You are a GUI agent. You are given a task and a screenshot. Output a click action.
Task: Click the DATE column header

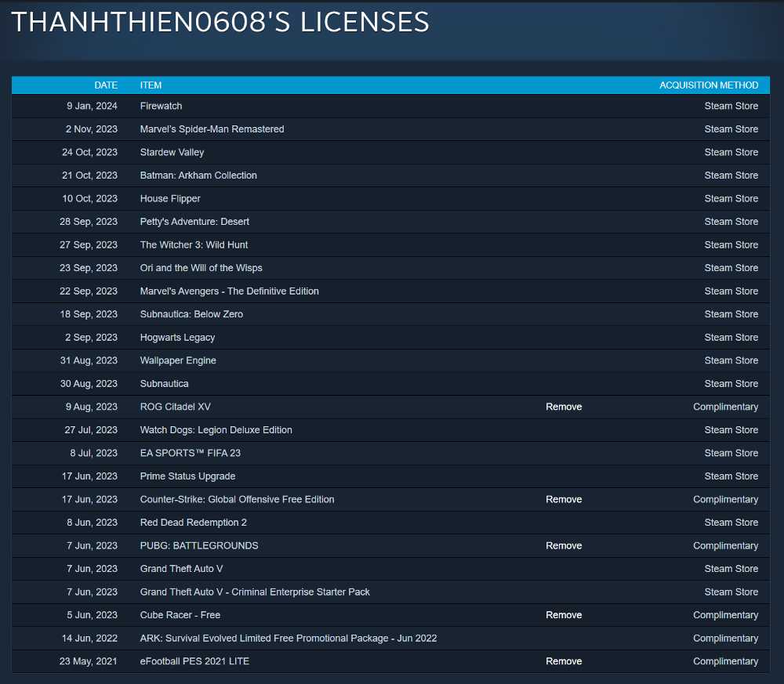tap(106, 85)
